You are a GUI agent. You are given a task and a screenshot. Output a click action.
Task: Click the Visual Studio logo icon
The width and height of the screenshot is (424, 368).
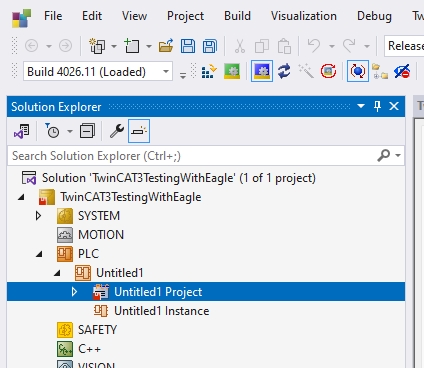point(21,18)
